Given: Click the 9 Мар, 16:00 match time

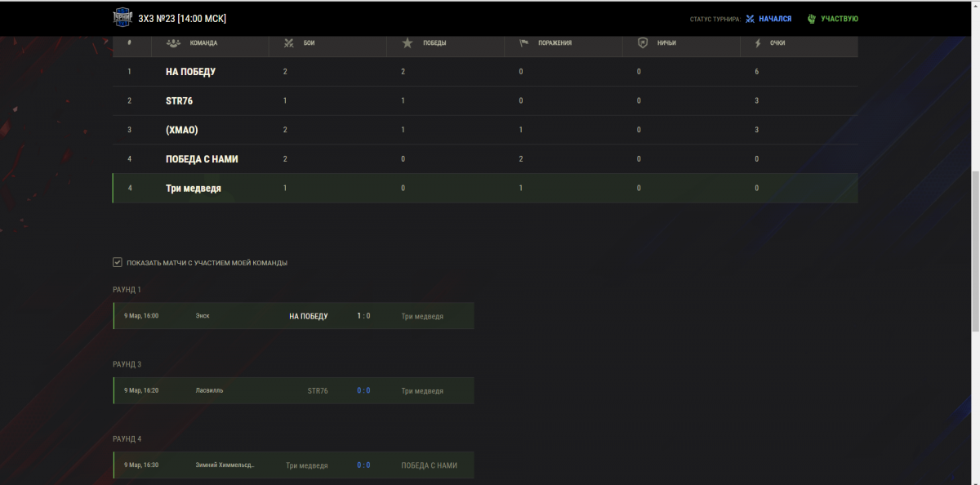Looking at the screenshot, I should (141, 316).
